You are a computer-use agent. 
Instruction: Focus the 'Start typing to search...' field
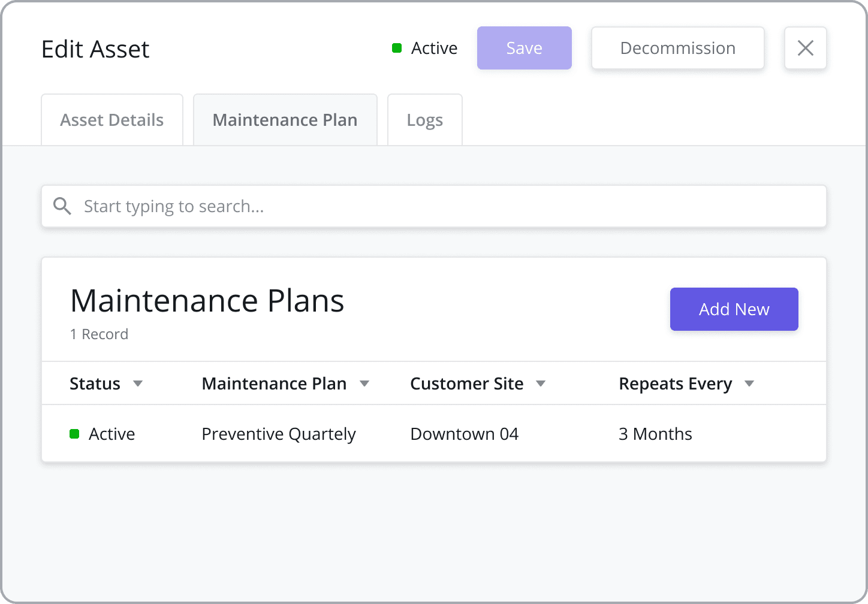pos(434,206)
